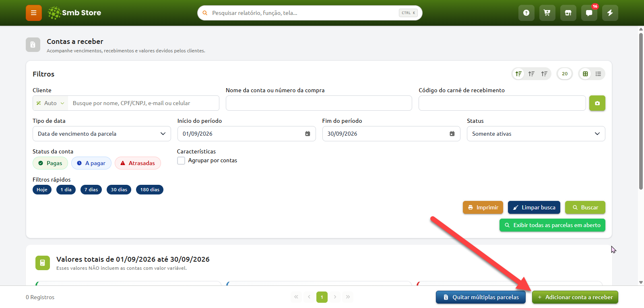
Task: Focus the Nome da conta input field
Action: click(319, 103)
